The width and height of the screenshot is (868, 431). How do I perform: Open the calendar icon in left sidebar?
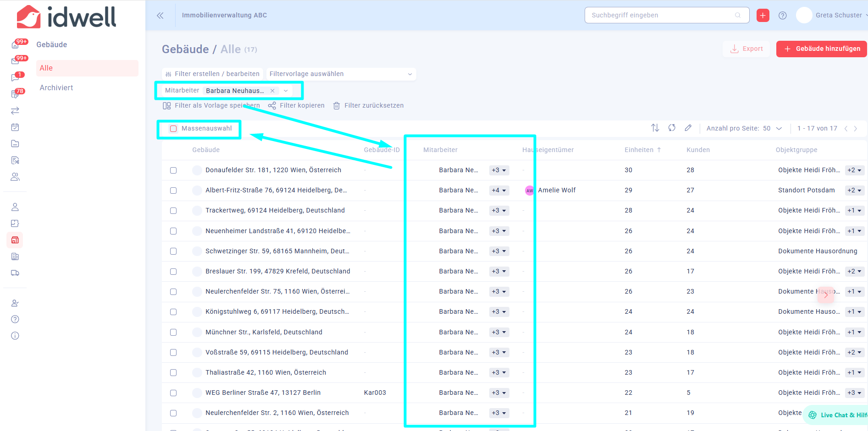click(15, 127)
